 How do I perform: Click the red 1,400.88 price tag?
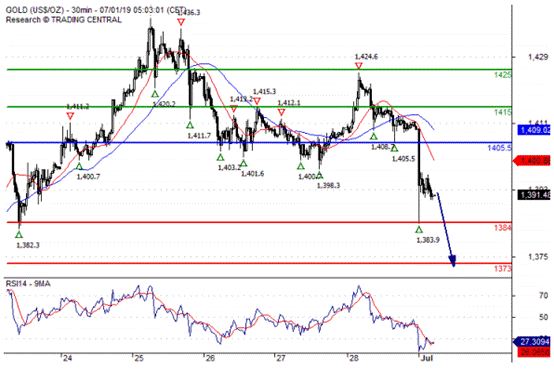(532, 161)
